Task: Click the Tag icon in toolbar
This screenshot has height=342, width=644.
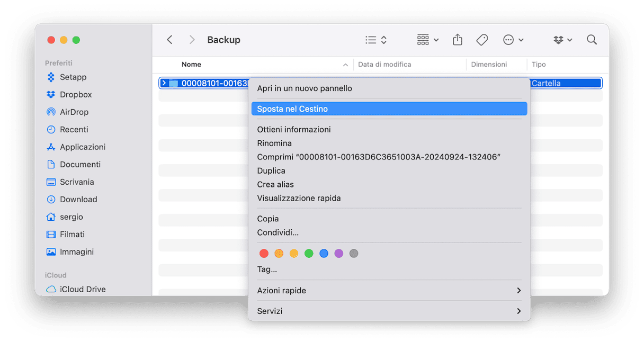Action: pyautogui.click(x=482, y=40)
